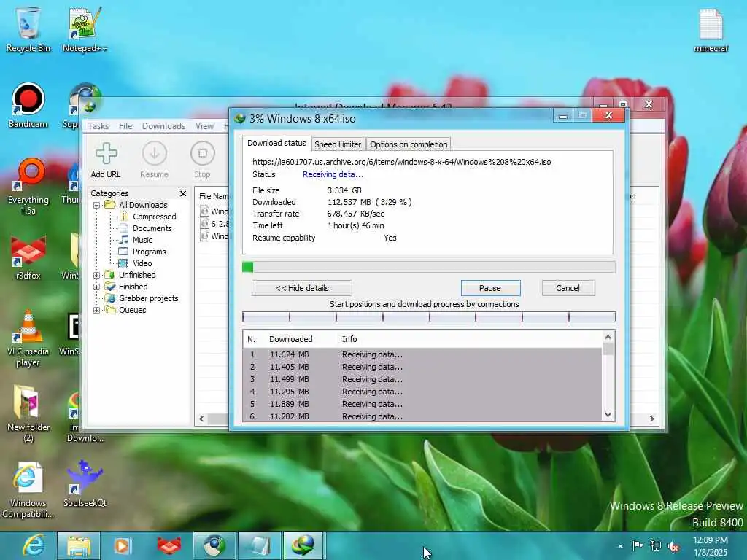This screenshot has width=747, height=560.
Task: Click the Action Center flag tray icon
Action: point(638,545)
